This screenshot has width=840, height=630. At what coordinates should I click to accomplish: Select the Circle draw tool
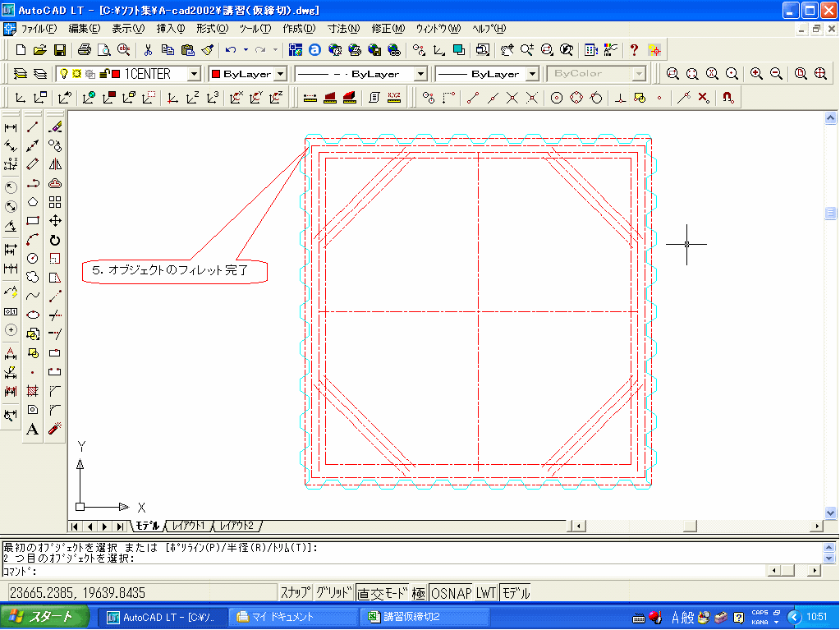tap(33, 258)
